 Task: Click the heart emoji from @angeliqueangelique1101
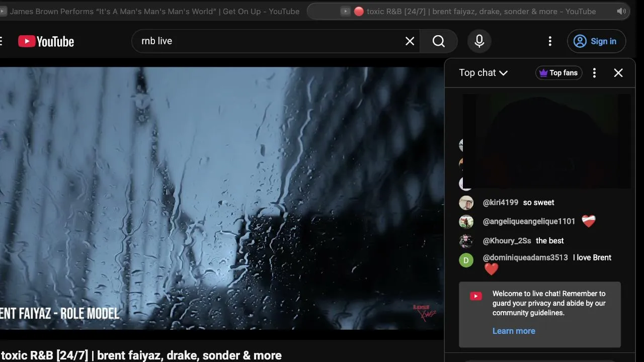point(588,221)
